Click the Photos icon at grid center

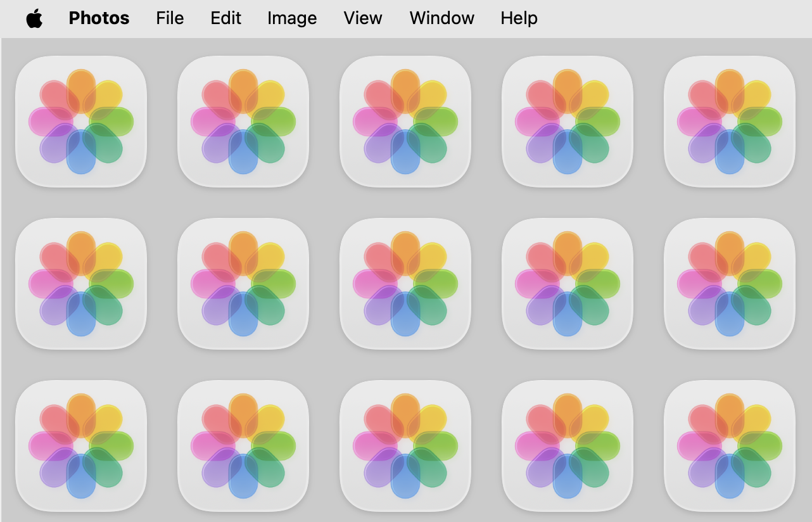[405, 283]
